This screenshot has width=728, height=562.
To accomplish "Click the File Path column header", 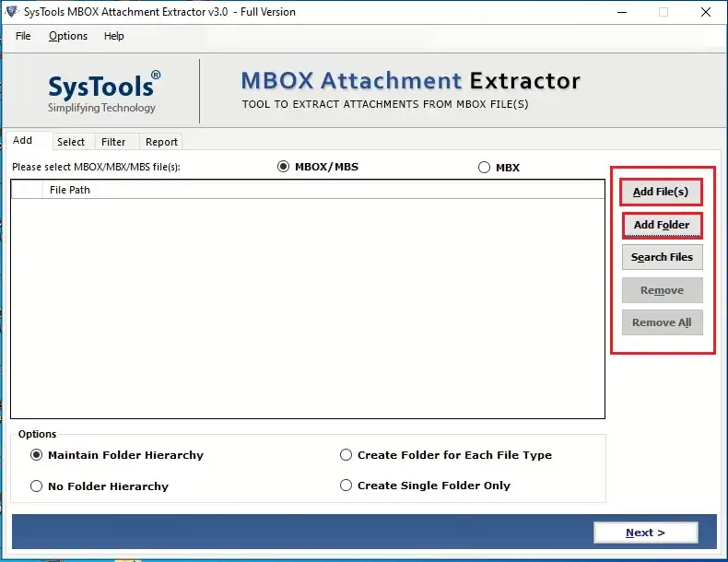I will [x=323, y=190].
